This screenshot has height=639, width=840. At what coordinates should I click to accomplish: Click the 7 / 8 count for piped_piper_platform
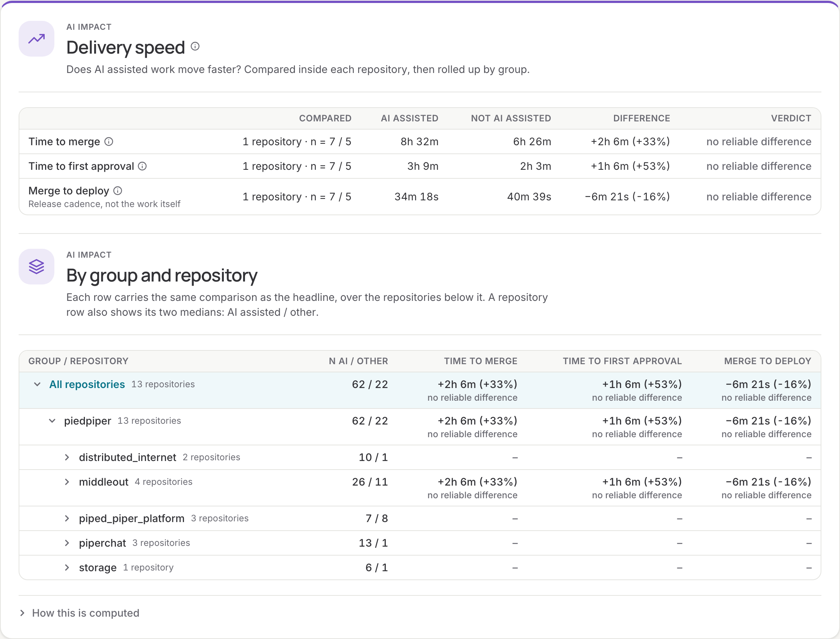(377, 518)
